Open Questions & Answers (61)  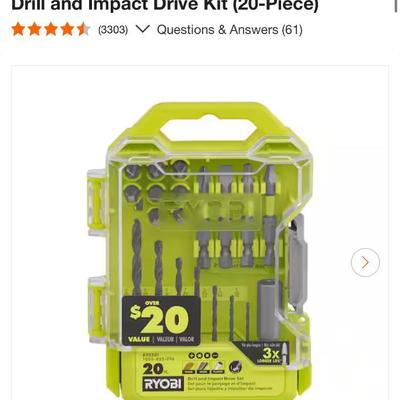click(x=230, y=30)
